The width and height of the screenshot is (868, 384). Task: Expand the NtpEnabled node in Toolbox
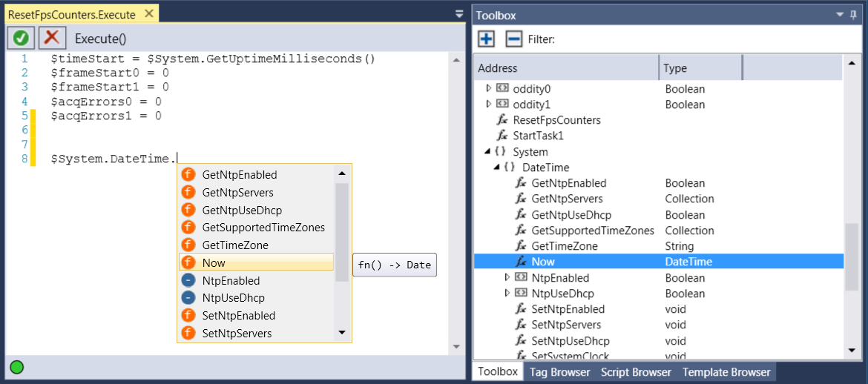coord(507,277)
